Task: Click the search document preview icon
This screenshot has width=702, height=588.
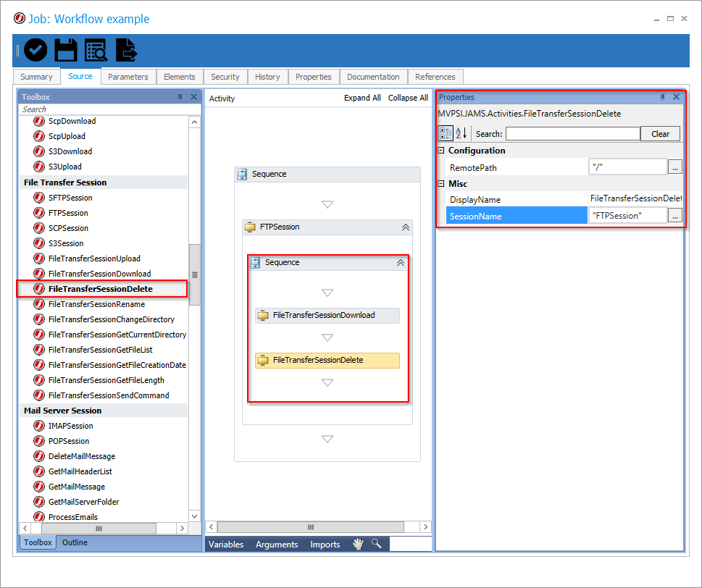Action: point(96,50)
